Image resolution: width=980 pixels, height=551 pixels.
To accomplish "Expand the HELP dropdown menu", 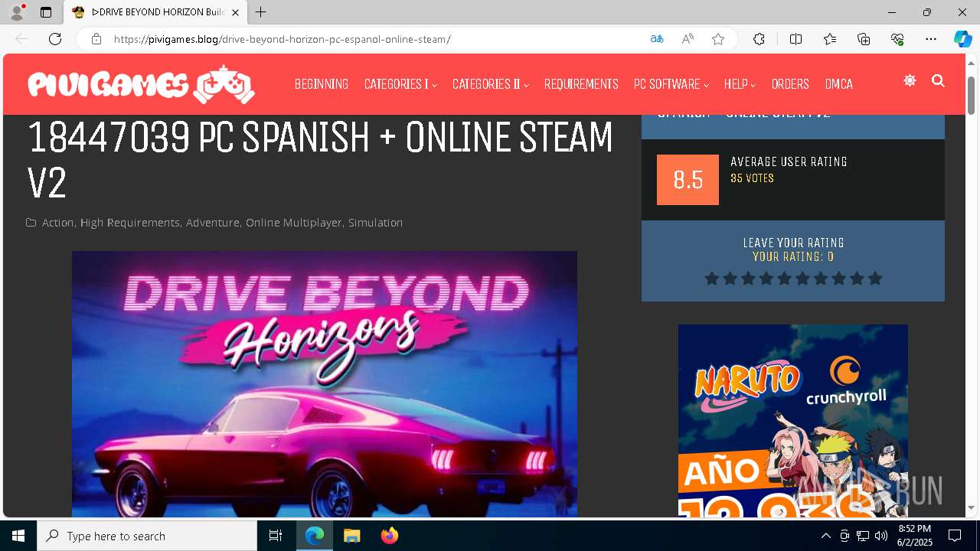I will pyautogui.click(x=740, y=84).
